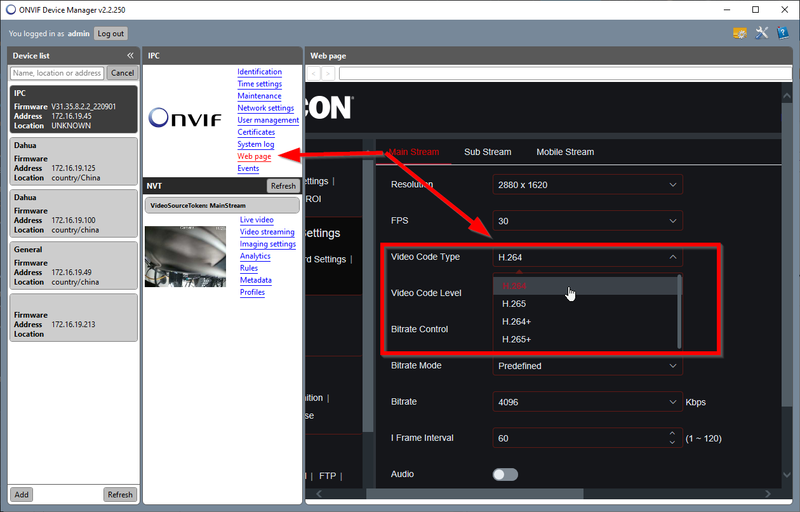Click the camera preview thumbnail
Screen dimensions: 800x512
pos(185,257)
